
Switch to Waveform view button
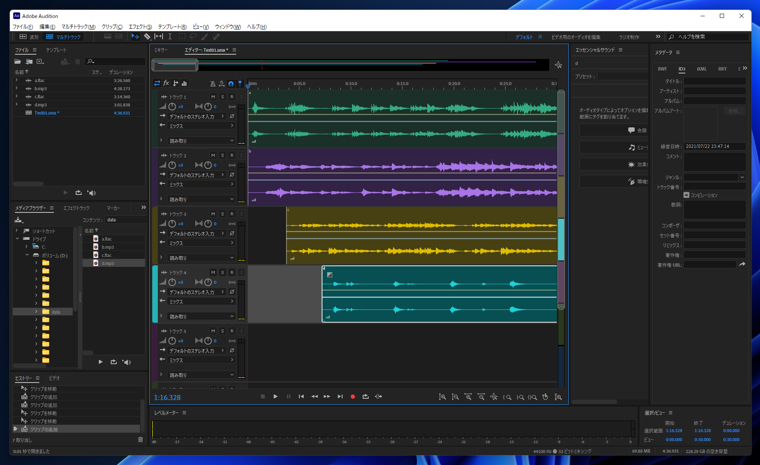pos(29,37)
